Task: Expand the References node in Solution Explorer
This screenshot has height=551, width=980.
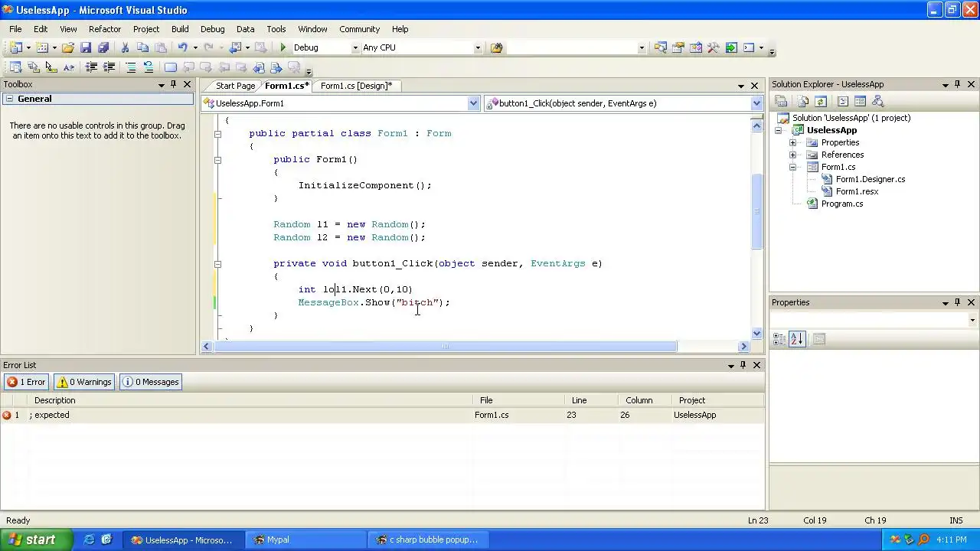Action: pyautogui.click(x=793, y=155)
